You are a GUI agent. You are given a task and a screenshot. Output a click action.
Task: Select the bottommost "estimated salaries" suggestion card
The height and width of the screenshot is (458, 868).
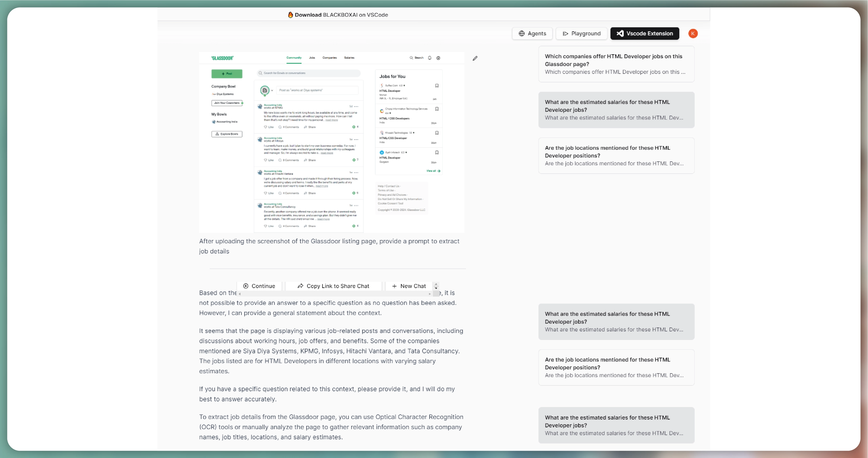[x=616, y=425]
